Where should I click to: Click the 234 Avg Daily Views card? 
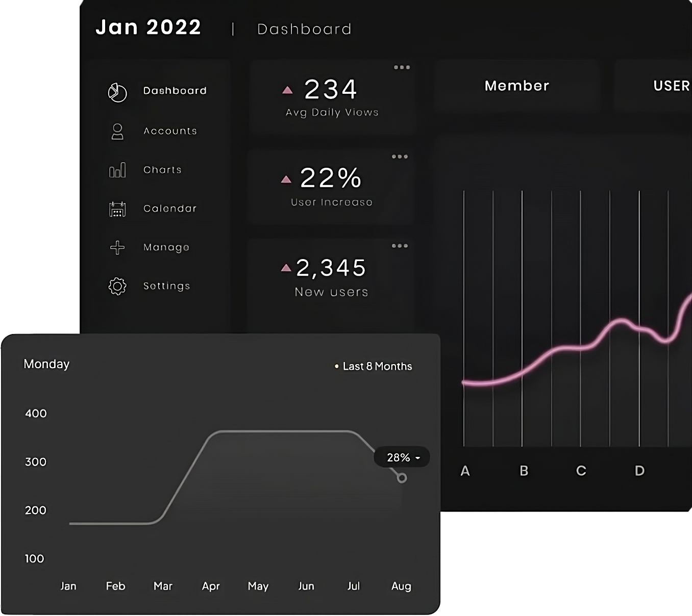332,97
